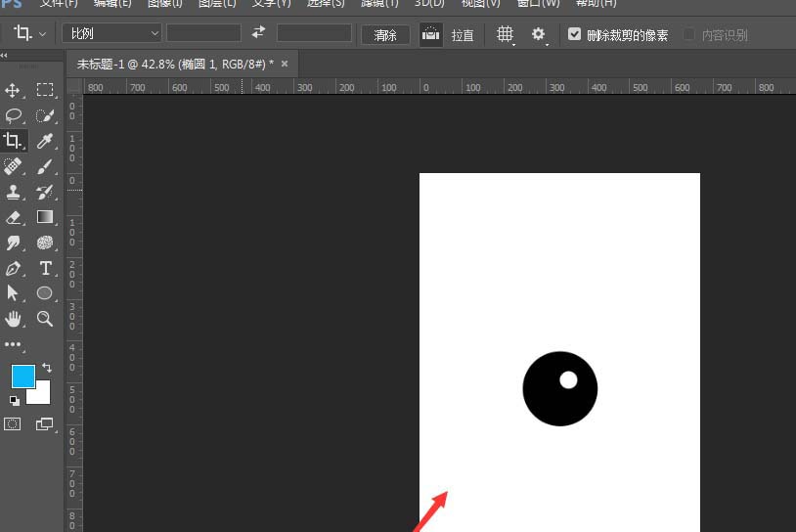Select the Hand tool
This screenshot has width=796, height=532.
[13, 319]
